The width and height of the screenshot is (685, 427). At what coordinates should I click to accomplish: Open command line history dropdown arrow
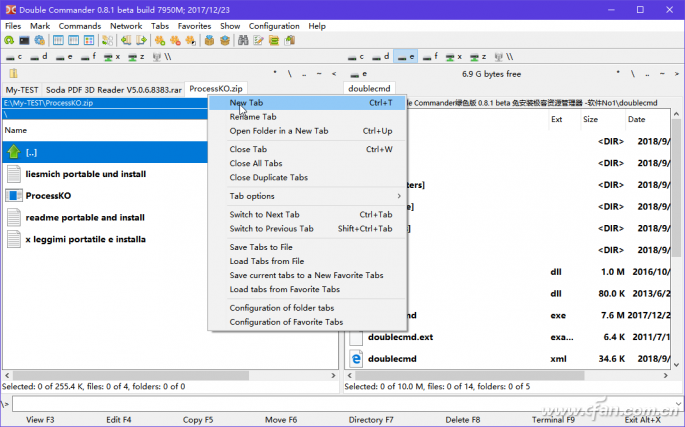coord(678,404)
